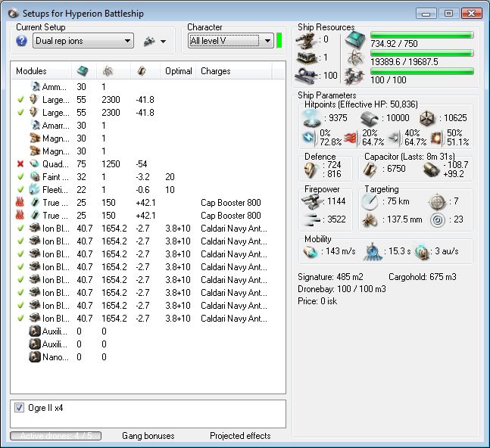Viewport: 490px width, 448px height.
Task: Click the explosive resistance icon
Action: (436, 138)
